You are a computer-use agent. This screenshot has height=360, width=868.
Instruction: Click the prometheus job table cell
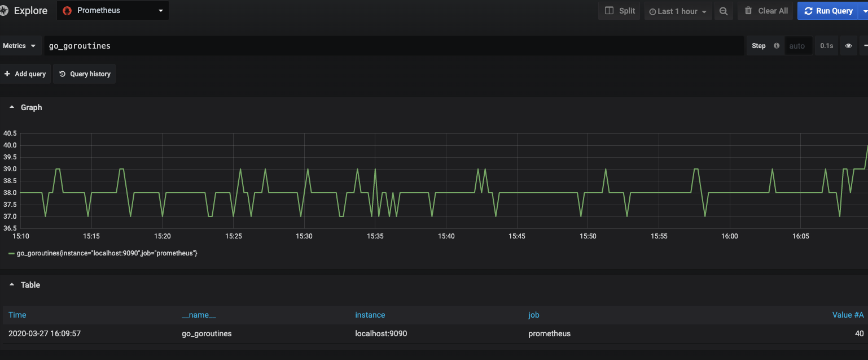click(x=549, y=333)
